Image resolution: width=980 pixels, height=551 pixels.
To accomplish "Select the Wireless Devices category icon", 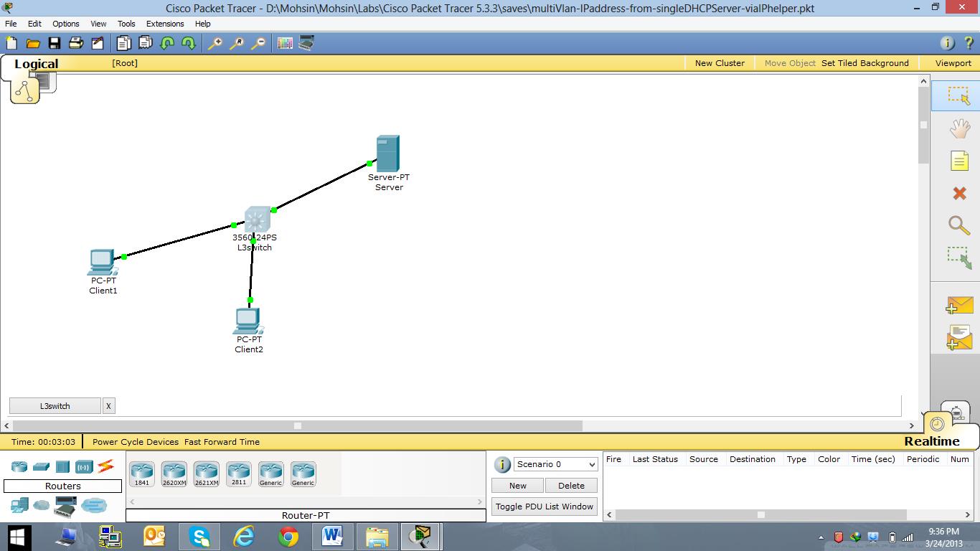I will tap(84, 467).
